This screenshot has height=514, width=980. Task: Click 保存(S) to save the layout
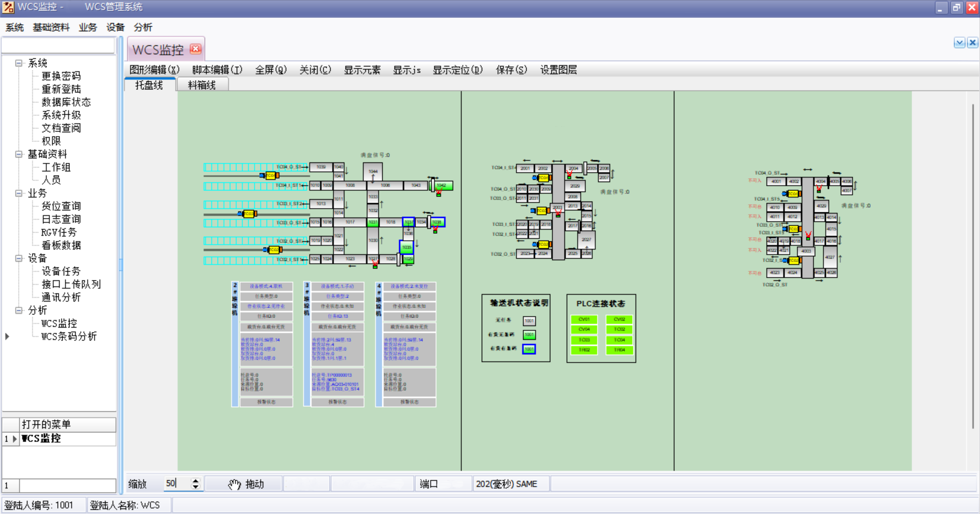pos(511,70)
